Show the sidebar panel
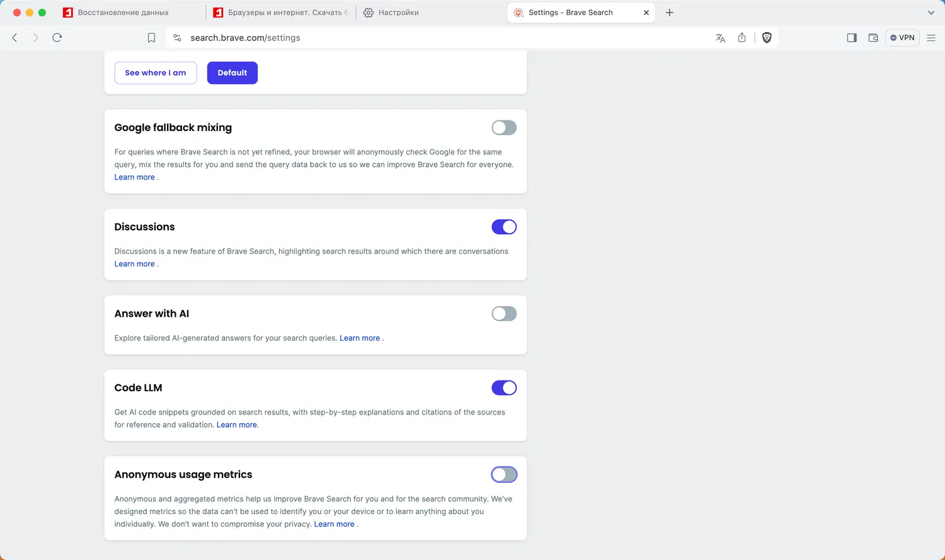 point(852,38)
